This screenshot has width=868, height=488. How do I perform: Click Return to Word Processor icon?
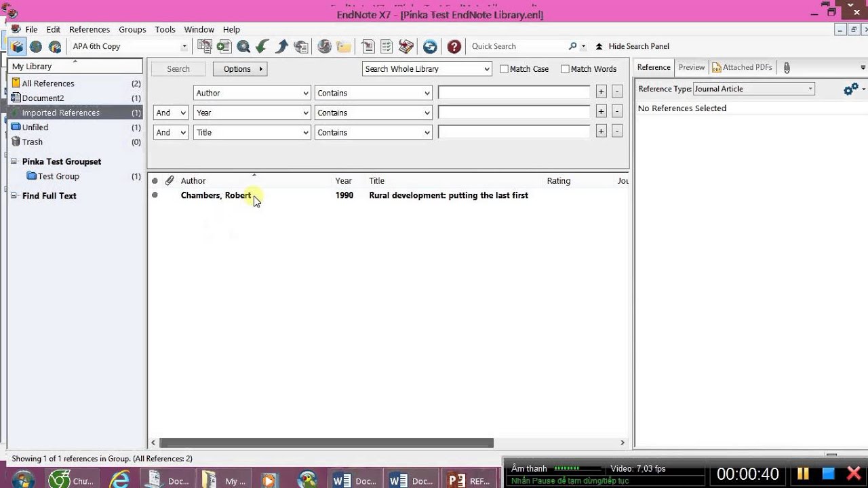click(x=406, y=46)
